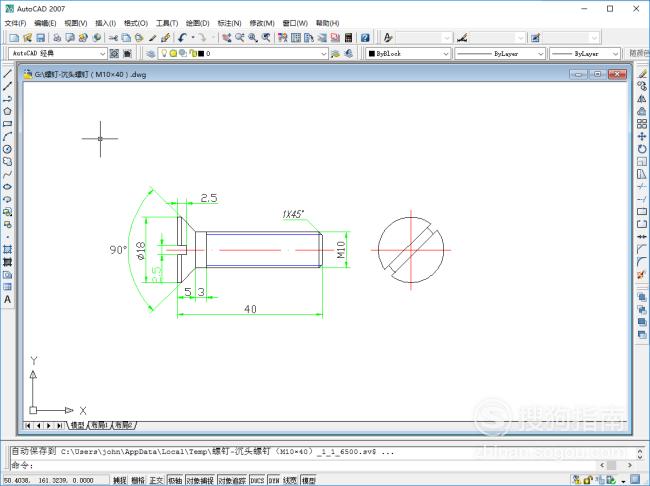This screenshot has height=486, width=650.
Task: Click the Zoom realtime magnifier icon
Action: tap(240, 38)
